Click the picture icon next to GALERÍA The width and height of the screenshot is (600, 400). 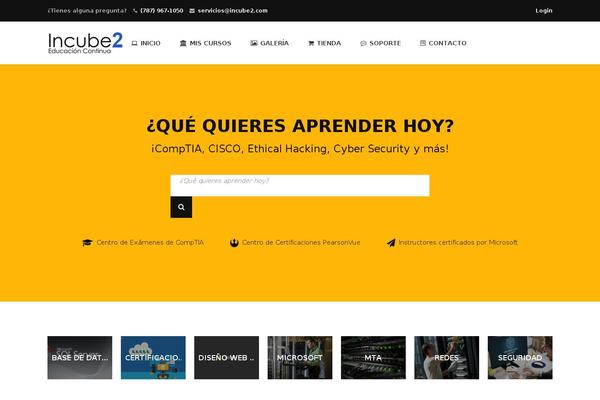coord(254,43)
